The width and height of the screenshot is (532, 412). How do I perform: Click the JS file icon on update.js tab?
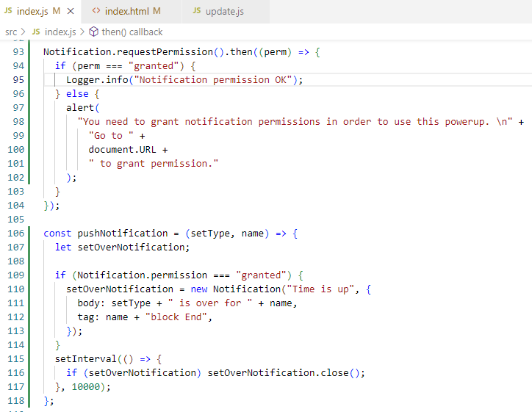[x=197, y=11]
